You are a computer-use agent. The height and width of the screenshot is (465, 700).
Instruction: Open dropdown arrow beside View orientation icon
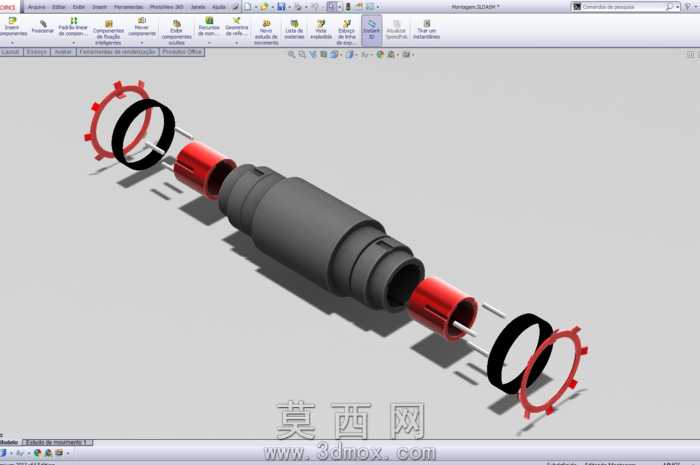click(x=341, y=55)
